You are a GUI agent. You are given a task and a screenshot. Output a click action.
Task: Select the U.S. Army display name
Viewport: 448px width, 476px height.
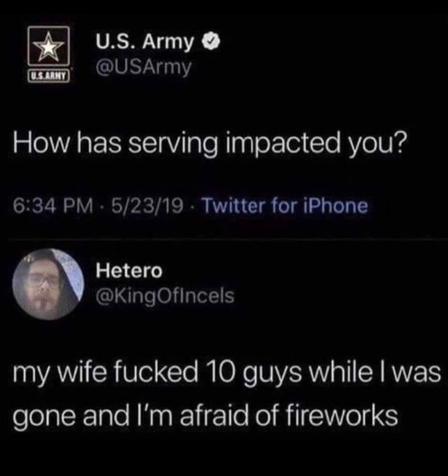(144, 42)
